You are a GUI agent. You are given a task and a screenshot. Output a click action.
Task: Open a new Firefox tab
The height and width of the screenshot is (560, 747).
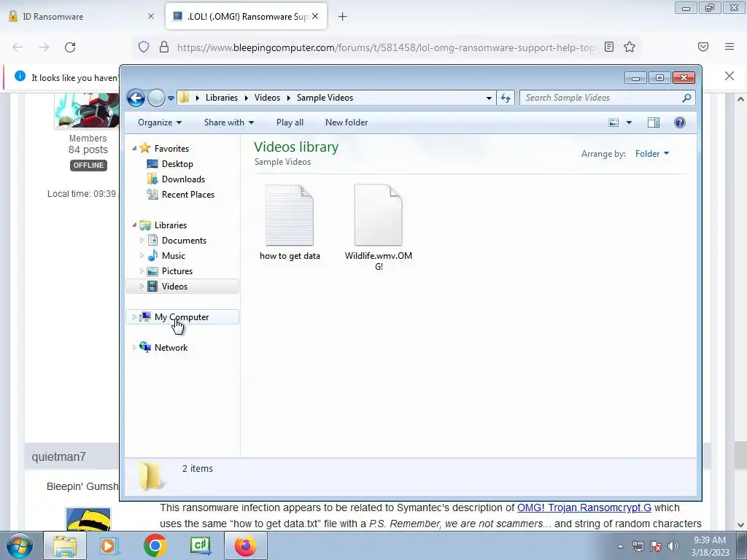click(343, 17)
